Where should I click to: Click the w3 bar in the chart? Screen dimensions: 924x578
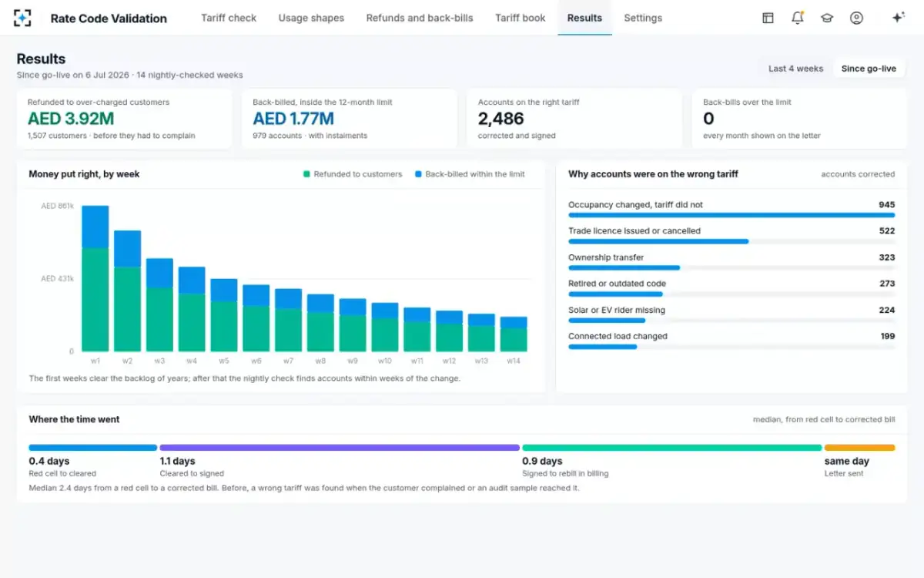pyautogui.click(x=159, y=304)
